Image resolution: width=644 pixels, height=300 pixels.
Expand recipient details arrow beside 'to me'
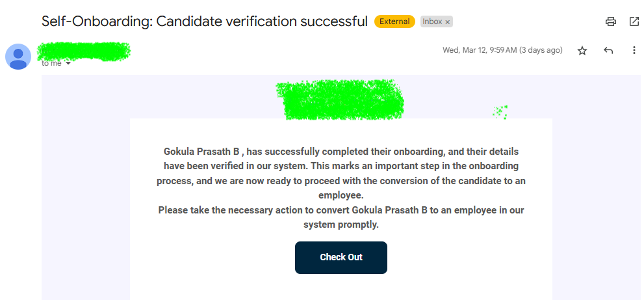tap(68, 64)
